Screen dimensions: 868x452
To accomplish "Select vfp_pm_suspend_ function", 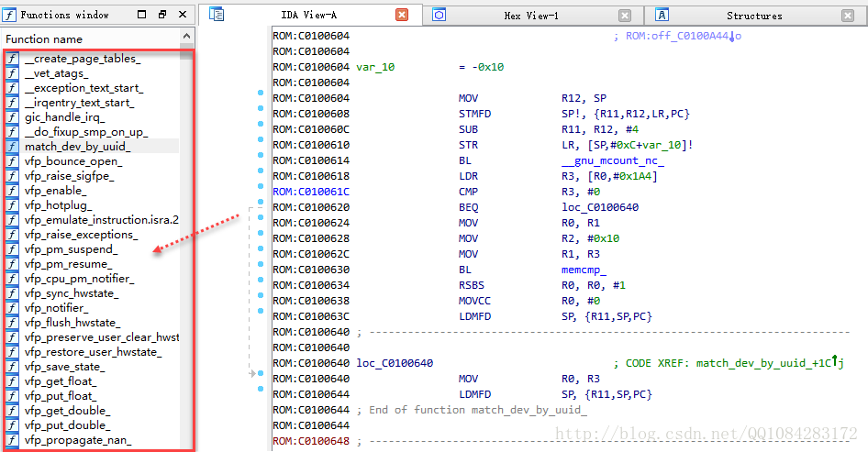I will [x=72, y=249].
